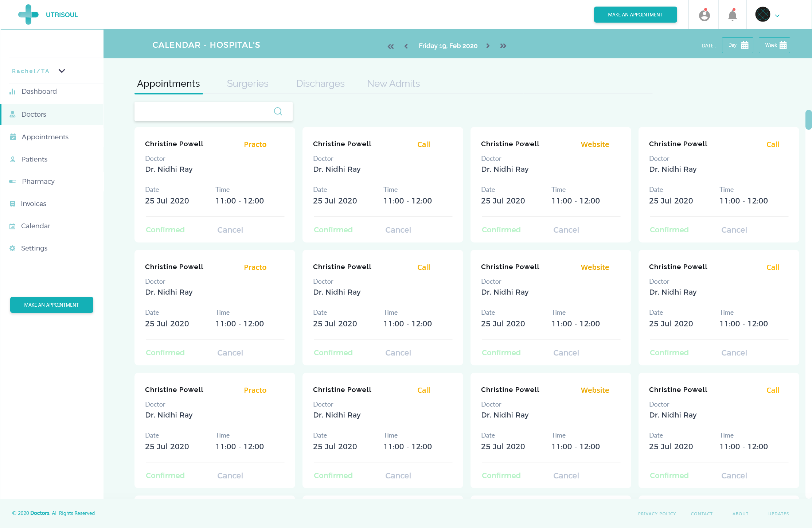Go to the next day arrow
The width and height of the screenshot is (812, 528).
click(488, 46)
